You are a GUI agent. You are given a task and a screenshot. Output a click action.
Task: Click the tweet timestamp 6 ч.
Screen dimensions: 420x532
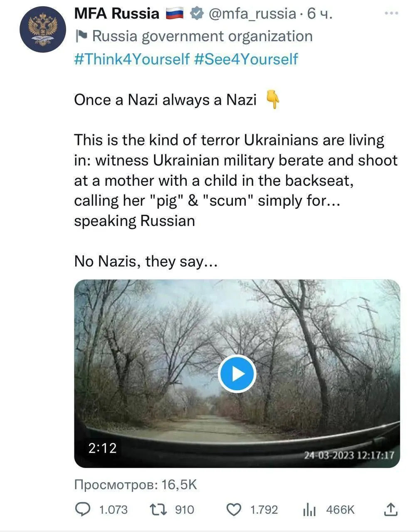319,14
